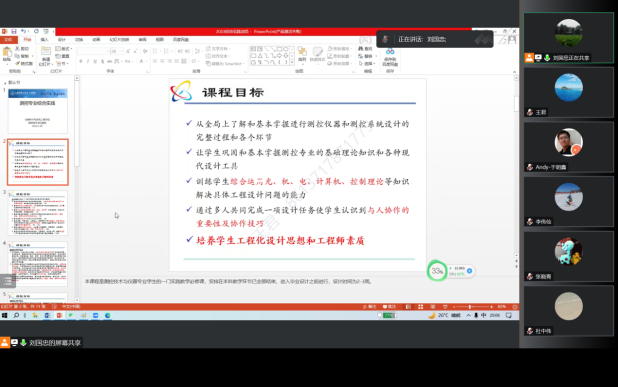This screenshot has width=618, height=387.
Task: Click the Format Painter brush icon
Action: click(17, 63)
